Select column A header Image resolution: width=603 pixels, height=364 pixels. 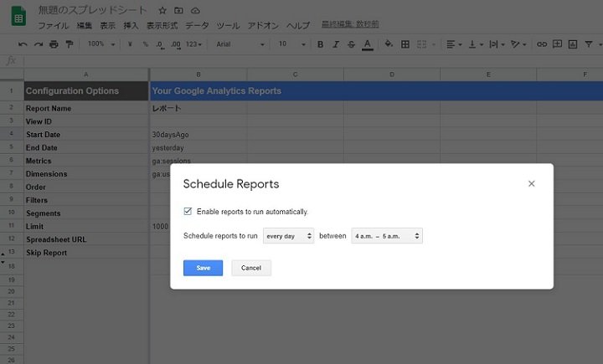[86, 74]
